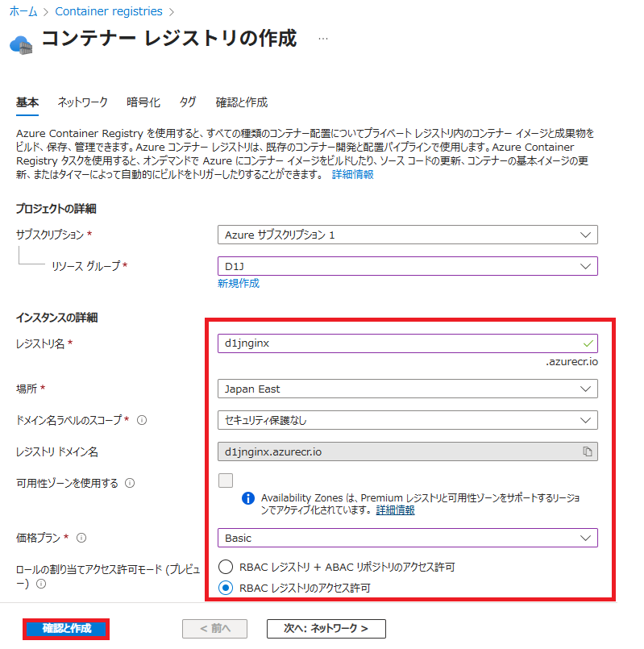Open the Japan East location dropdown
The image size is (644, 649).
(407, 389)
